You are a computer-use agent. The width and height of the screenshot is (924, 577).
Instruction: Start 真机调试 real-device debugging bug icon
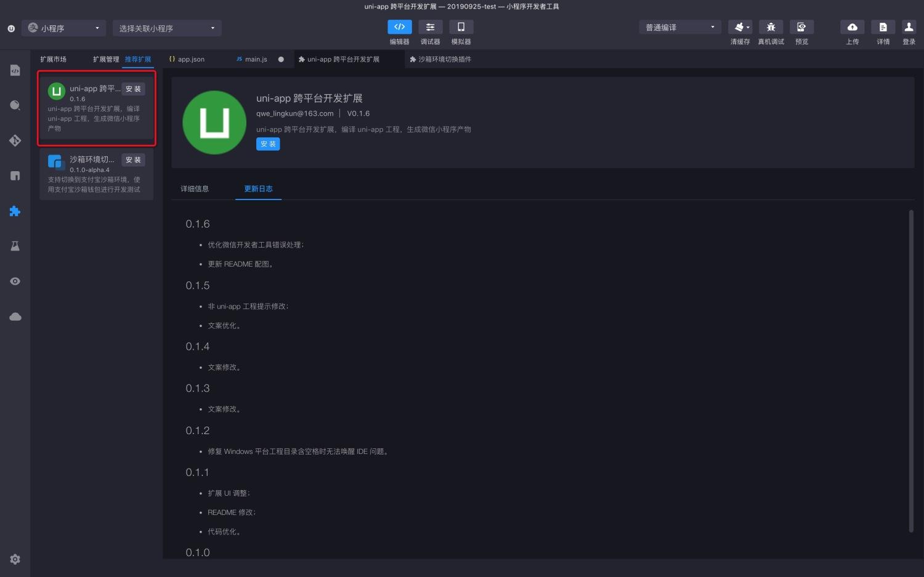point(771,27)
